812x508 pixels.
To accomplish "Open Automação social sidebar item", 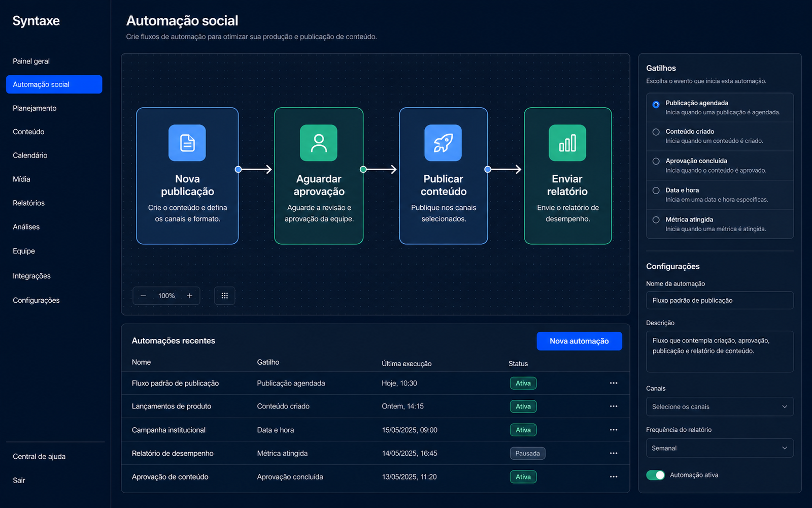I will tap(54, 84).
